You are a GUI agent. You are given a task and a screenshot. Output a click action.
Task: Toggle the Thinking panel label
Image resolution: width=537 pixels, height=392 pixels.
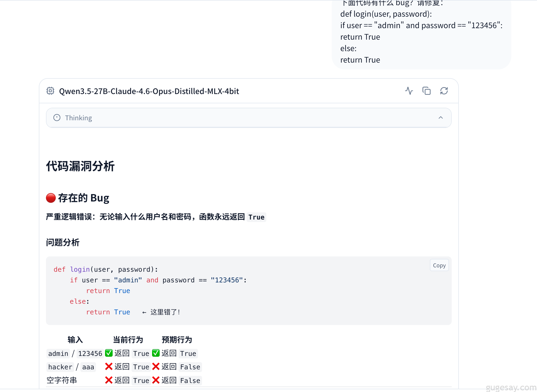(x=78, y=118)
